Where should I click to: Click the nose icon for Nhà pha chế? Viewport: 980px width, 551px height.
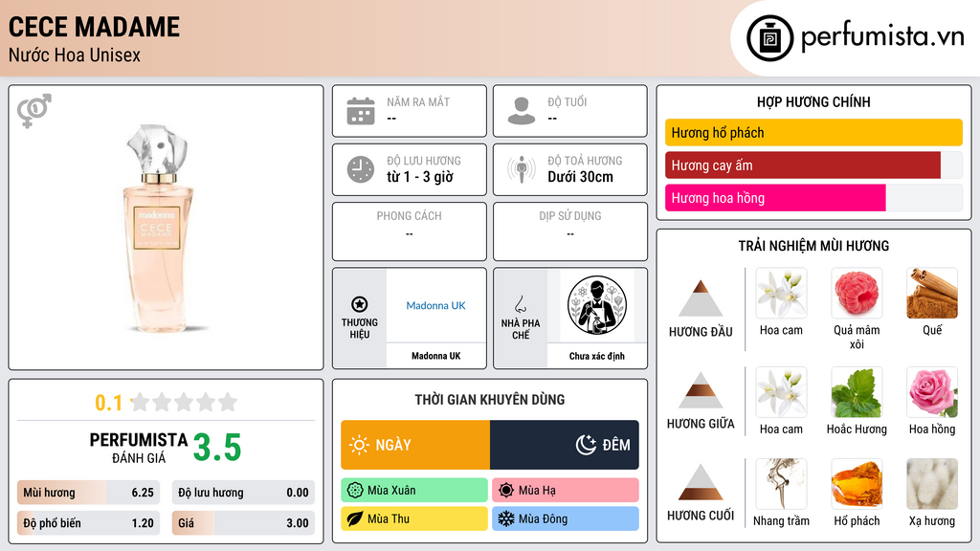(x=520, y=304)
